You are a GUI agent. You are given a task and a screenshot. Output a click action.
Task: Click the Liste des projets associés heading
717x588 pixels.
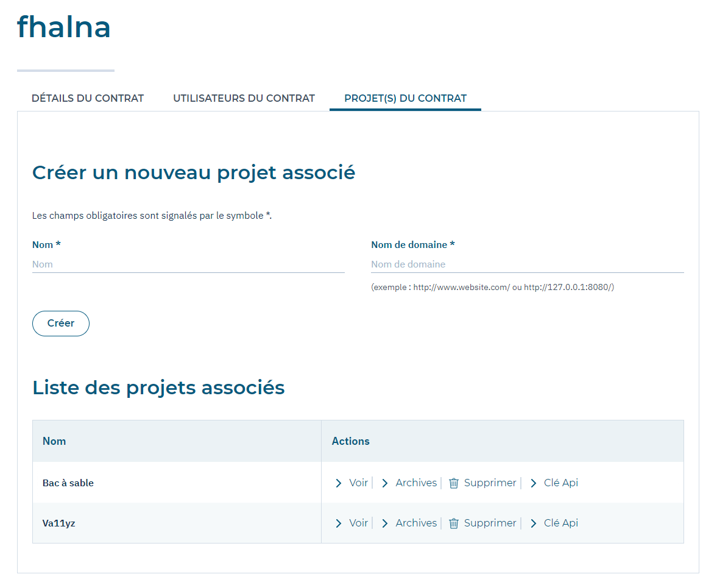[158, 388]
